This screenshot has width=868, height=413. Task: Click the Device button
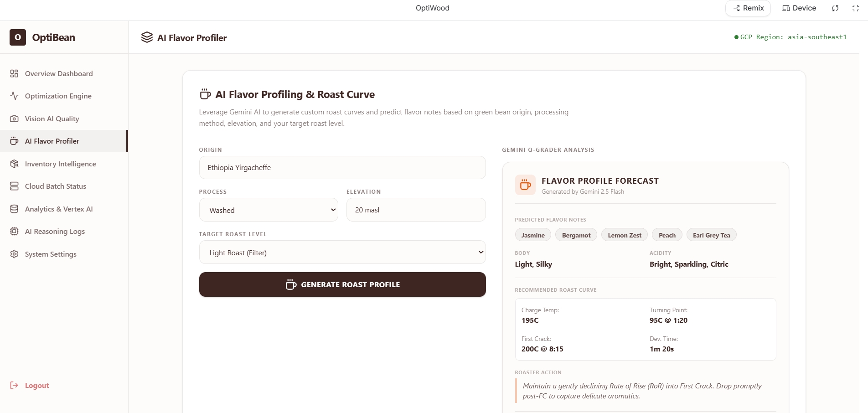(x=799, y=8)
